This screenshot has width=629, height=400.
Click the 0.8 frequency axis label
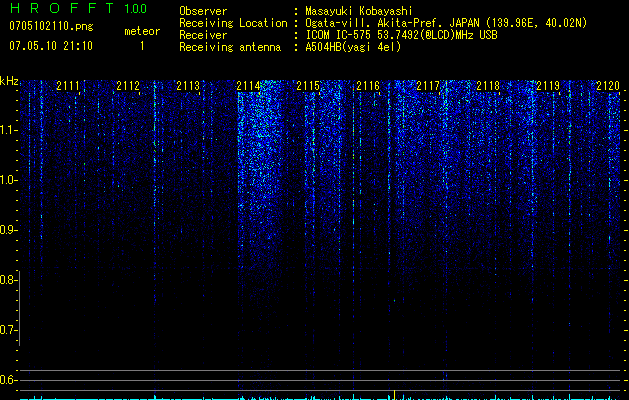click(8, 280)
